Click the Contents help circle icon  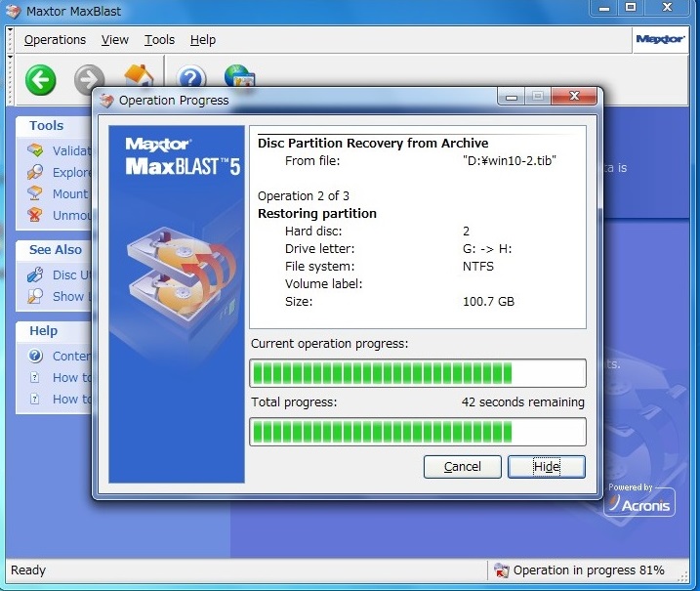coord(35,356)
